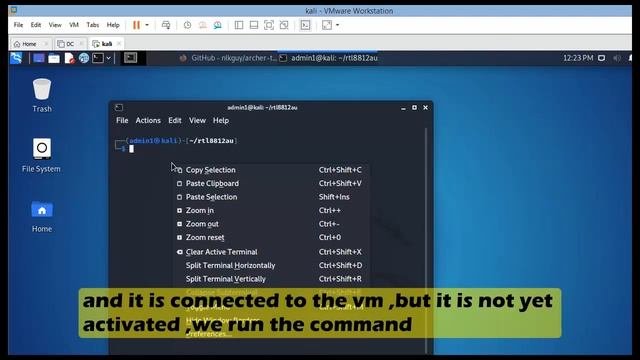Choose Copy Selection from context menu
Viewport: 640px width, 360px height.
[270, 170]
